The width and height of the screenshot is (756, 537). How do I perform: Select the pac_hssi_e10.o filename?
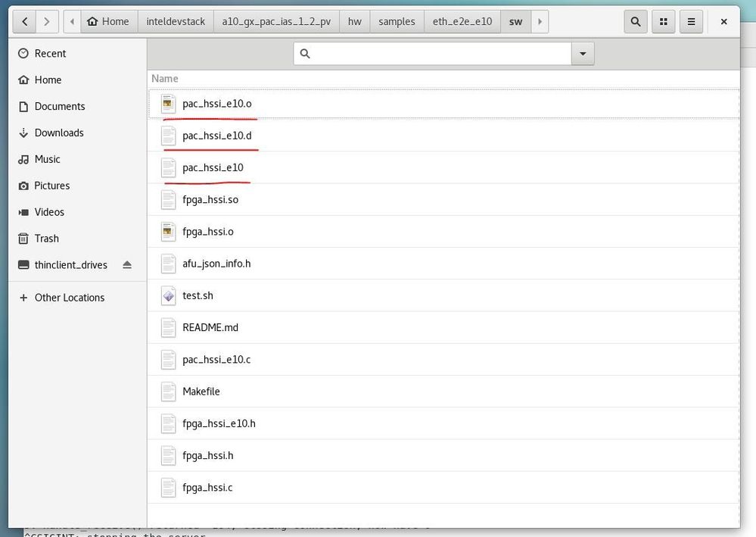(217, 104)
